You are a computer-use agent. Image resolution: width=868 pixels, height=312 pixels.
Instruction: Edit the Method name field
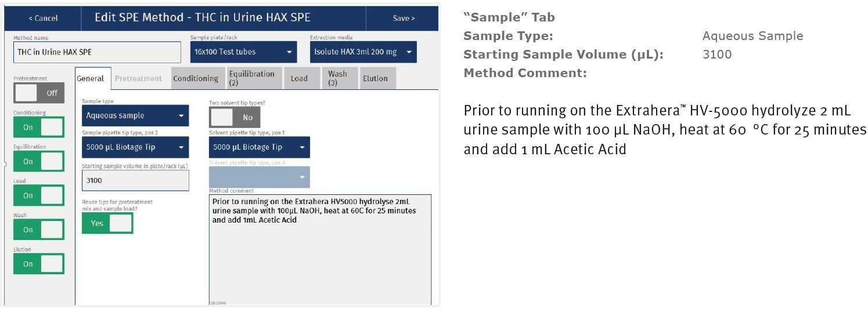click(x=97, y=52)
